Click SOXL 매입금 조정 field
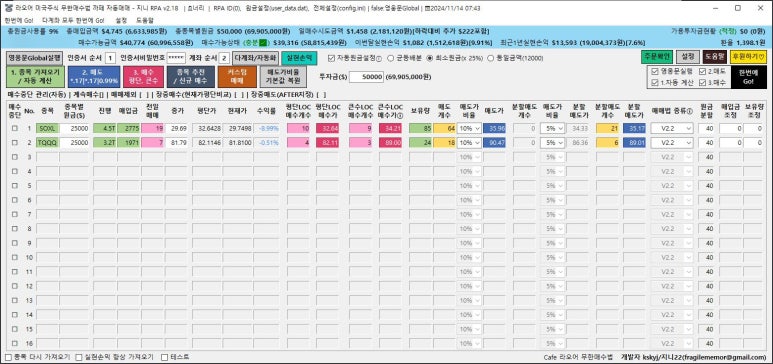773x364 pixels. click(x=730, y=128)
